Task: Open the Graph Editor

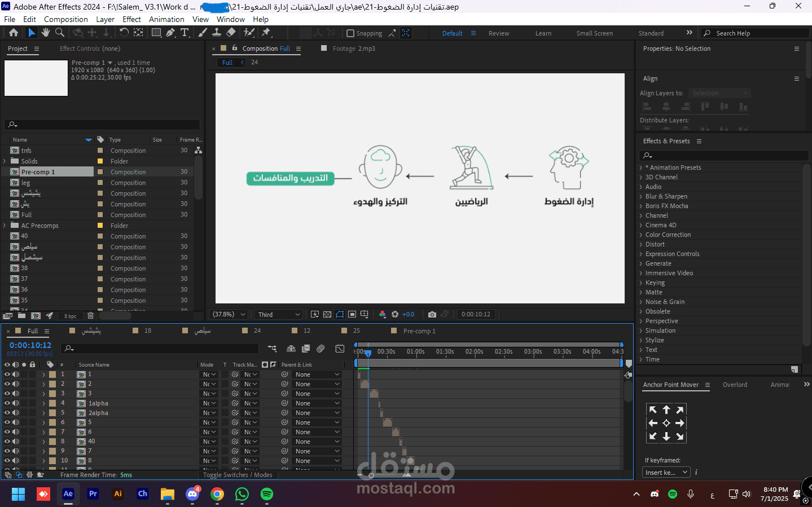Action: [x=340, y=349]
